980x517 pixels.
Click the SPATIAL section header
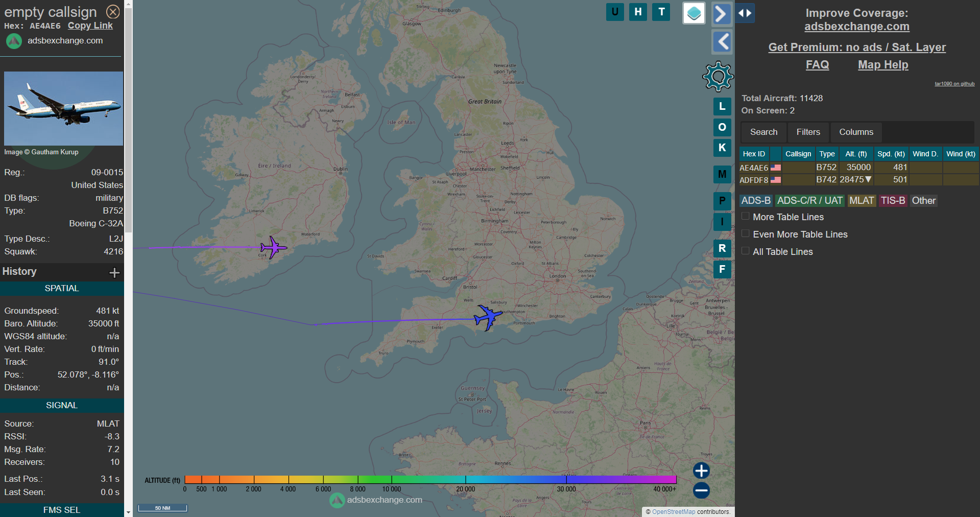click(x=62, y=289)
